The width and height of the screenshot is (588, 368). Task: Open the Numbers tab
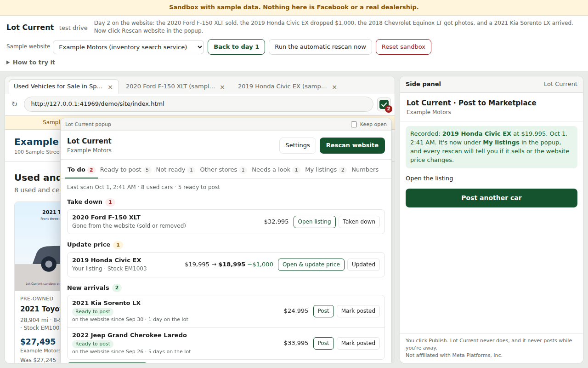[x=365, y=170]
